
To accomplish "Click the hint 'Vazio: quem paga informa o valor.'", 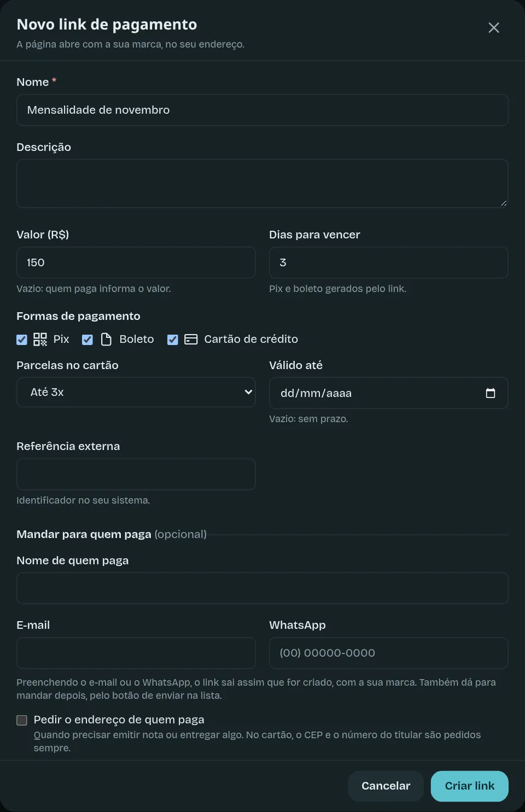I will point(94,289).
